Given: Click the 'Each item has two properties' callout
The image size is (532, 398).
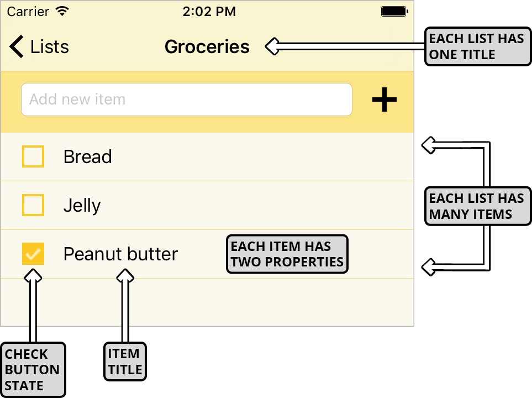Looking at the screenshot, I should click(x=287, y=254).
